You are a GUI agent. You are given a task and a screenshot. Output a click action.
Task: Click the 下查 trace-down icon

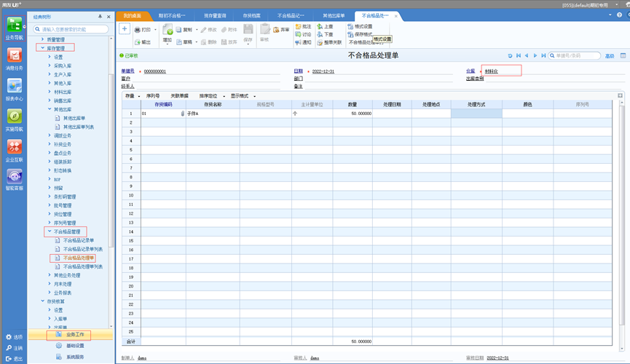coord(320,34)
